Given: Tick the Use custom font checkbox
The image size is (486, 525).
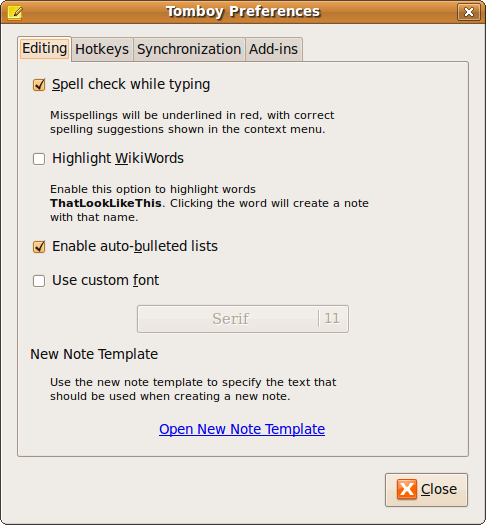Looking at the screenshot, I should [39, 281].
